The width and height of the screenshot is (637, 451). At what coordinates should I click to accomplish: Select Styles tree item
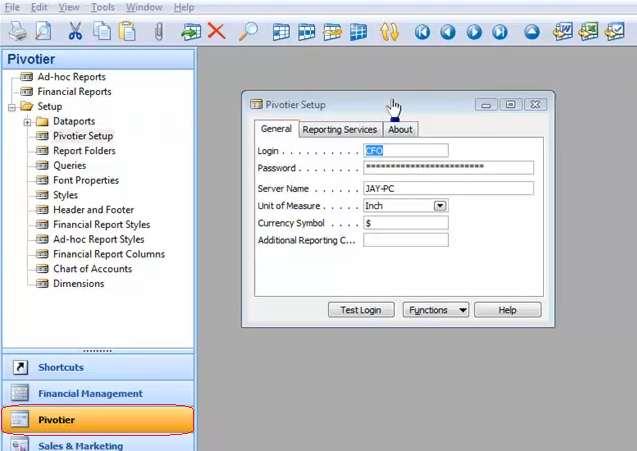[65, 195]
